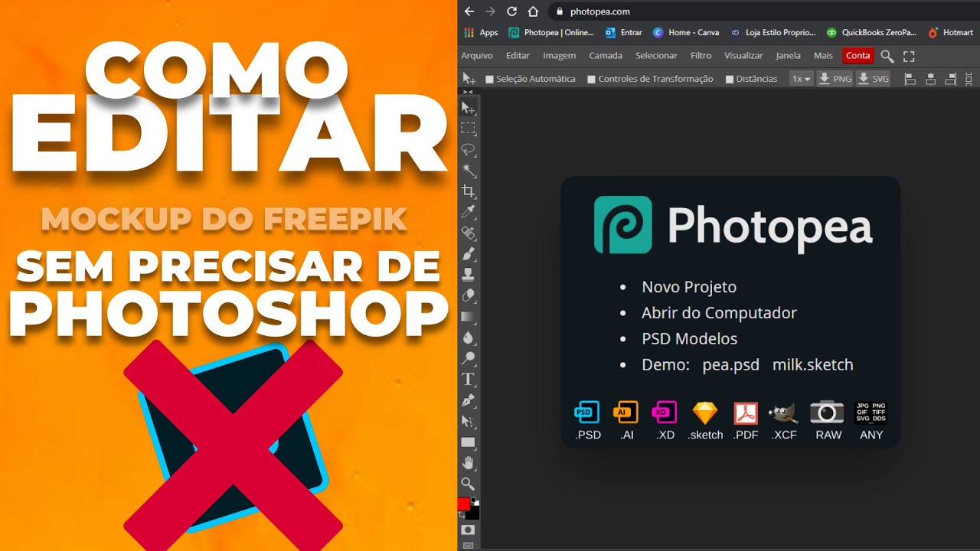Select the Spot Healing Brush tool

coord(468,233)
